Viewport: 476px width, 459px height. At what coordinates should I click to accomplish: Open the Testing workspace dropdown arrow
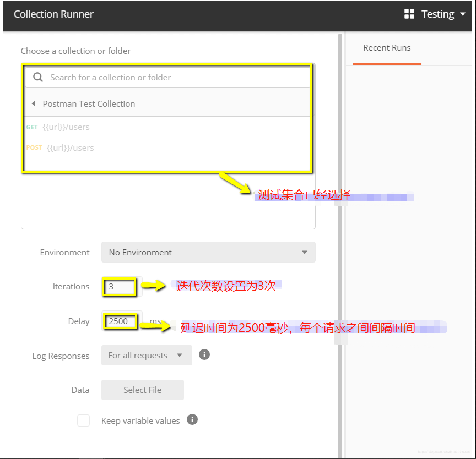click(463, 14)
